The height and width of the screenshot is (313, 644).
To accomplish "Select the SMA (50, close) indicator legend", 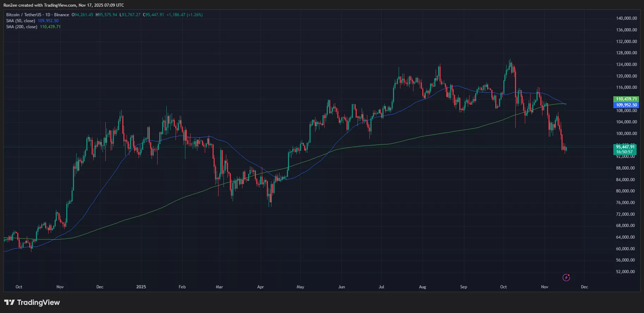I will pyautogui.click(x=20, y=21).
